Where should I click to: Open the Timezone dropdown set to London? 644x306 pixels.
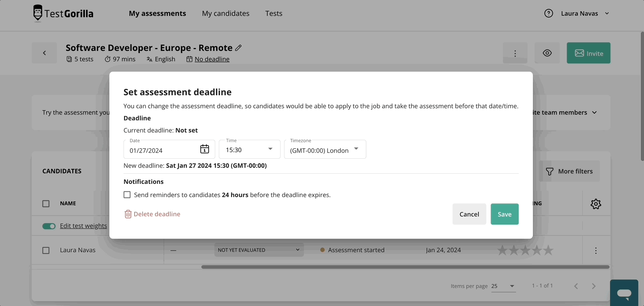(x=325, y=149)
